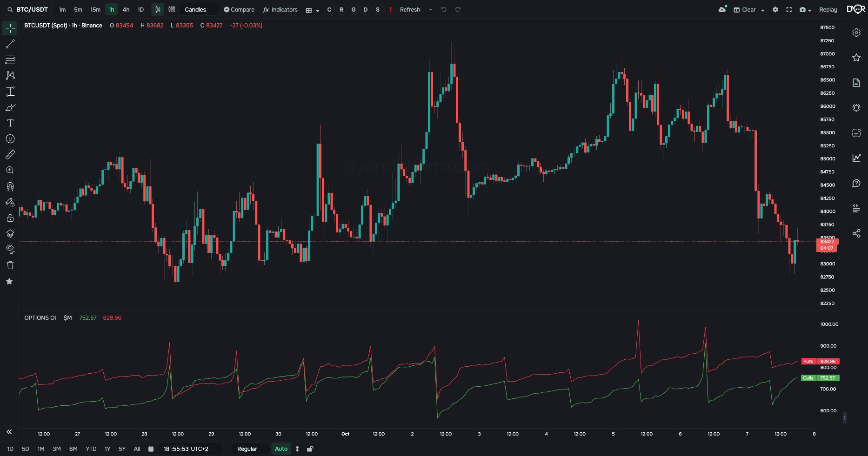Expand the dropdown arrow beside Refresh
The width and height of the screenshot is (868, 456).
tap(430, 9)
